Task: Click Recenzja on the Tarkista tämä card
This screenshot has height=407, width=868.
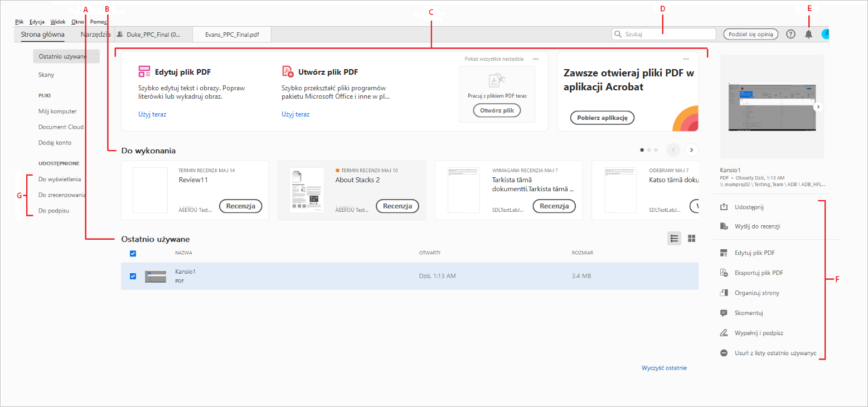Action: (x=554, y=206)
